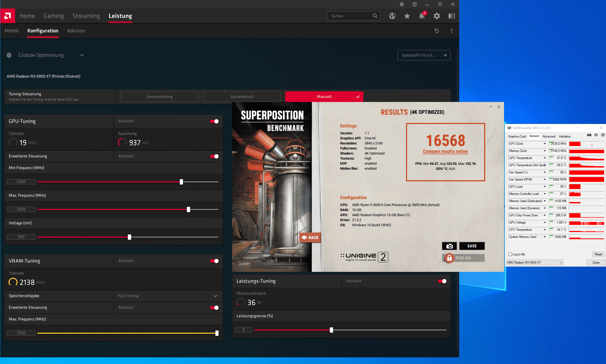Click the Unigine 2 engine logo
The image size is (606, 364).
pyautogui.click(x=364, y=257)
